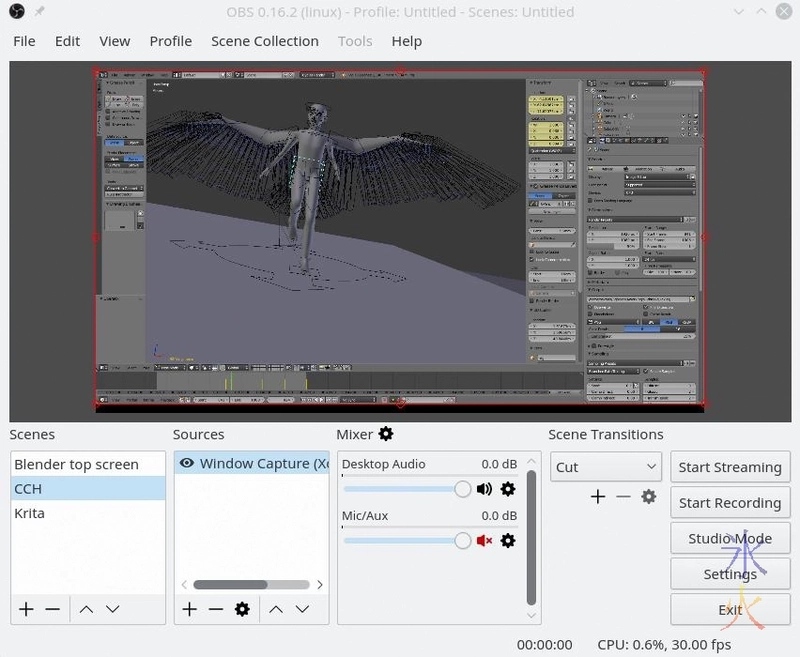
Task: Select the Krita scene
Action: tap(30, 513)
